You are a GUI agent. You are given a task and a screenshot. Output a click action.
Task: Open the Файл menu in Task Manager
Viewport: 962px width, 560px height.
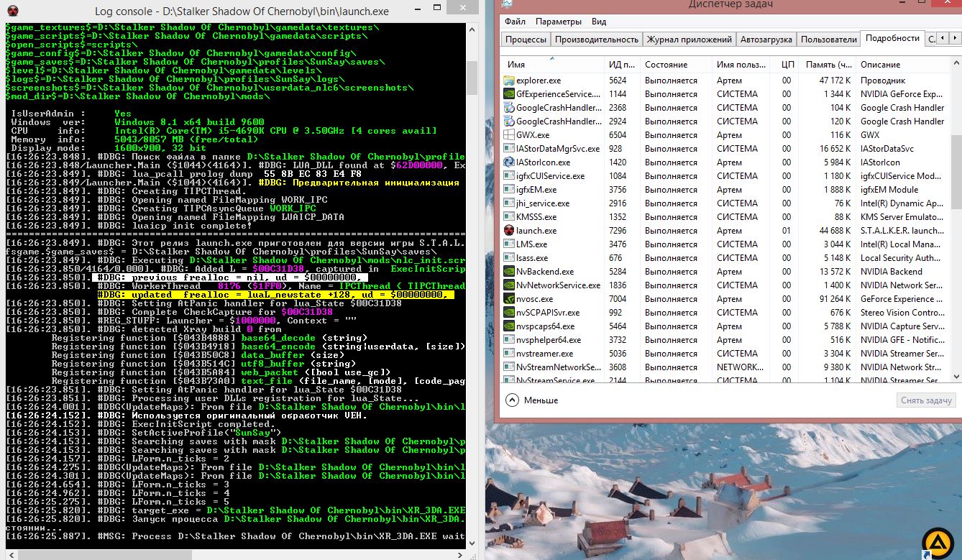[x=515, y=22]
